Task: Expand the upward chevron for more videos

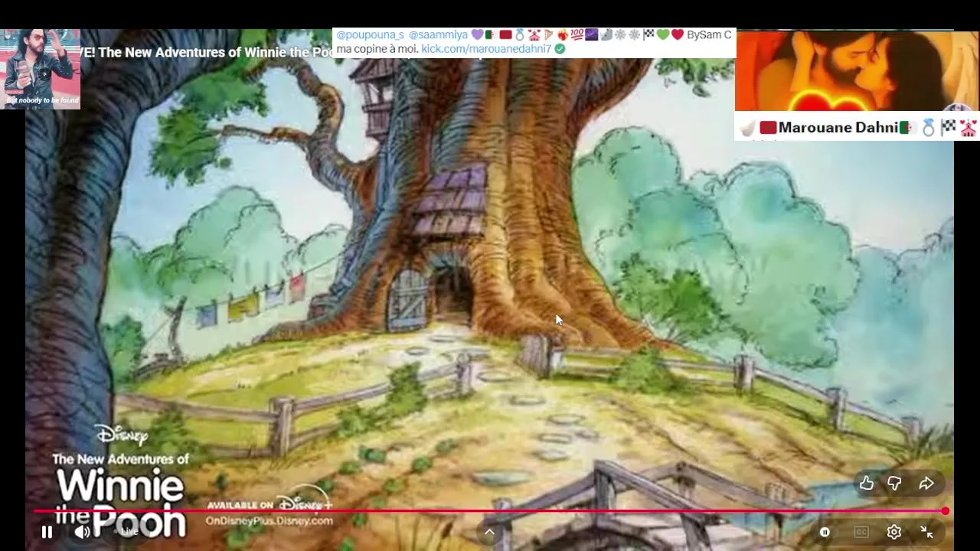Action: coord(489,532)
